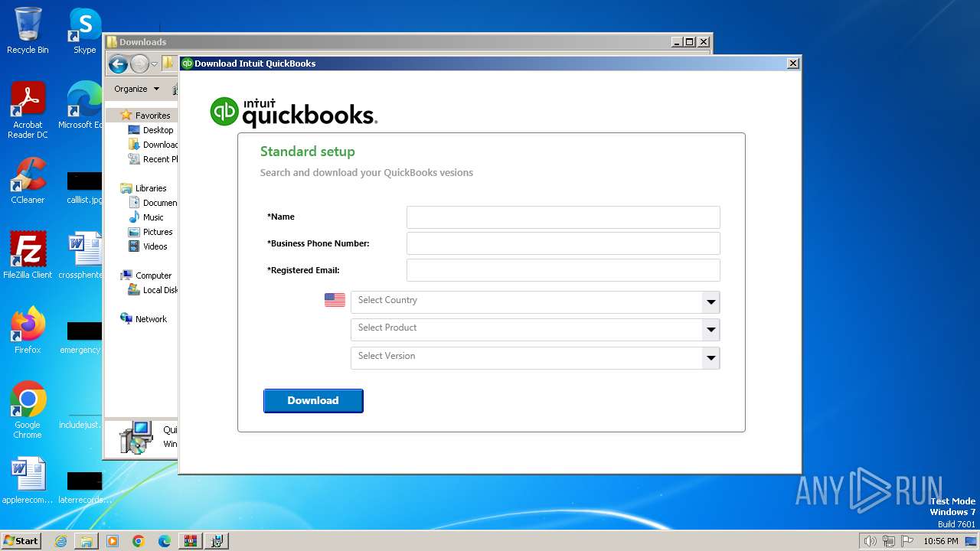
Task: Click the Action Center flag icon
Action: [907, 541]
